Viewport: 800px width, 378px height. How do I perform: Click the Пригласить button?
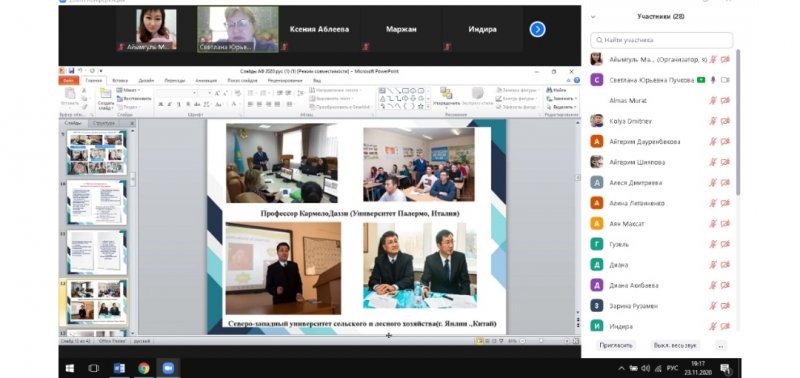616,345
